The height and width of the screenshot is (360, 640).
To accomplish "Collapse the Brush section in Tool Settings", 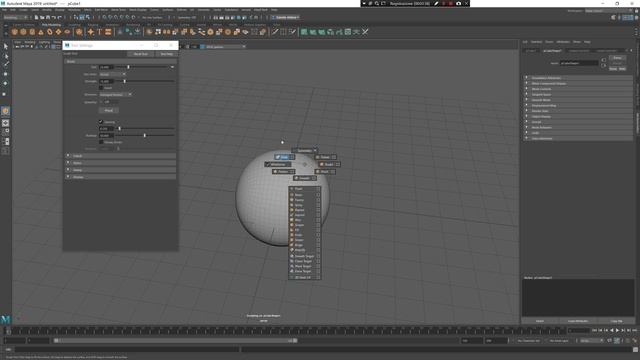I will point(120,61).
